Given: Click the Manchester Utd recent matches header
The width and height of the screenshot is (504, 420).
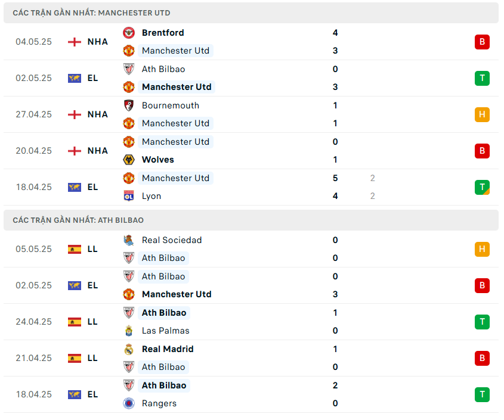Looking at the screenshot, I should coord(91,13).
